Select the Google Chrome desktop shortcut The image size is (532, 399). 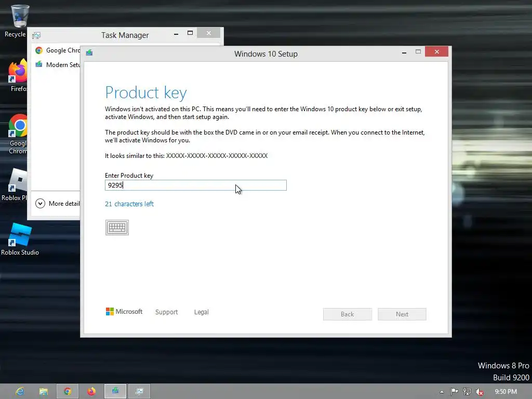(17, 135)
